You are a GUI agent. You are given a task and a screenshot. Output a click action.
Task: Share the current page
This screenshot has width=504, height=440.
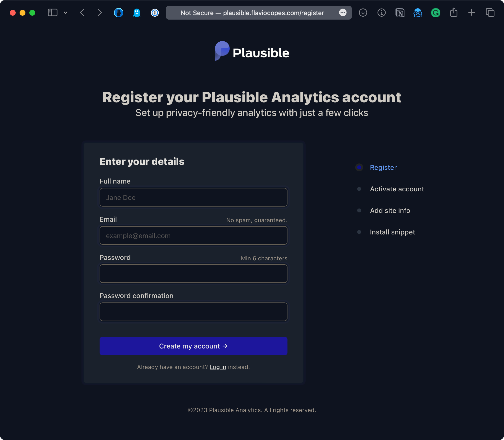click(454, 12)
